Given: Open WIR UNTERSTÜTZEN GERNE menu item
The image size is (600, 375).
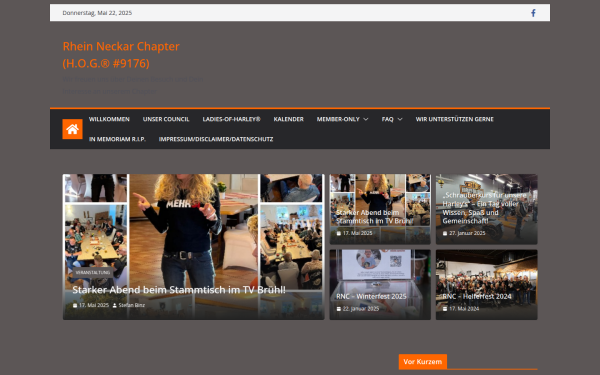Looking at the screenshot, I should point(455,119).
